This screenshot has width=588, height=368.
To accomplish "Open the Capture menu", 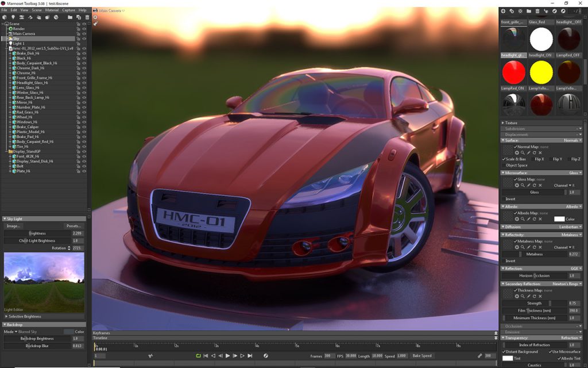I will pyautogui.click(x=68, y=10).
